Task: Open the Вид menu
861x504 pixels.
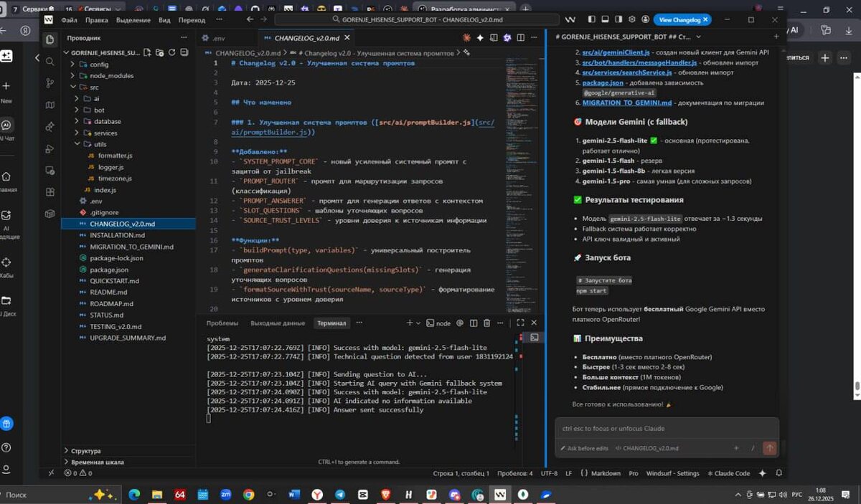Action: tap(164, 20)
